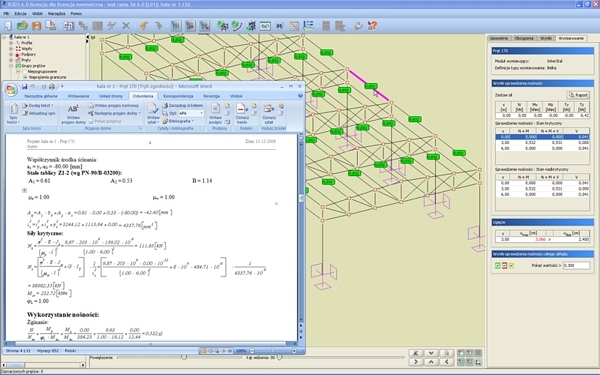Open Wstawianie tab in Word ribbon

point(78,96)
